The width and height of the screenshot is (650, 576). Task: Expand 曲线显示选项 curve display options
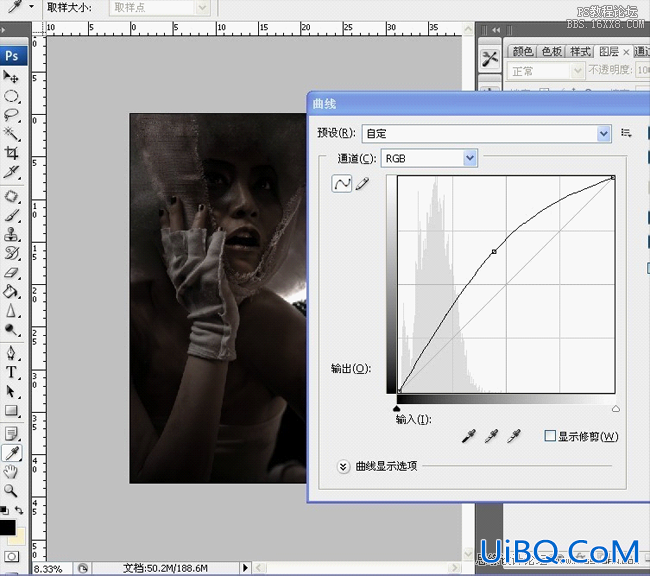[x=343, y=467]
